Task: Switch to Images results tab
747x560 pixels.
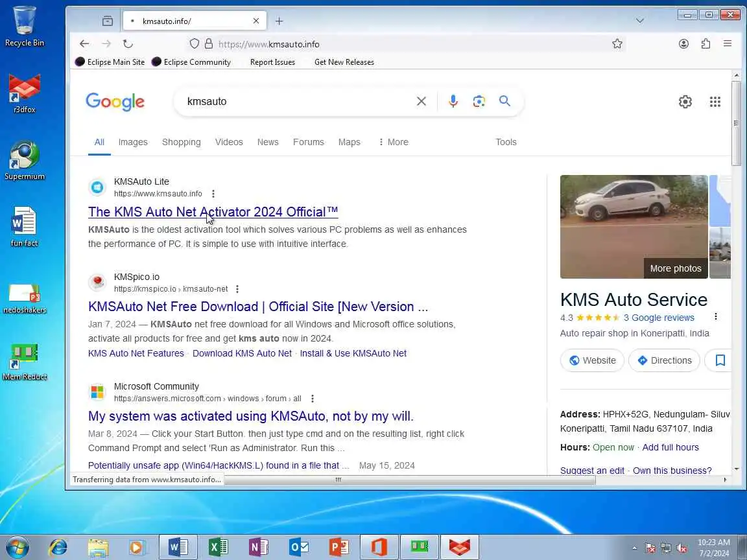Action: coord(133,142)
